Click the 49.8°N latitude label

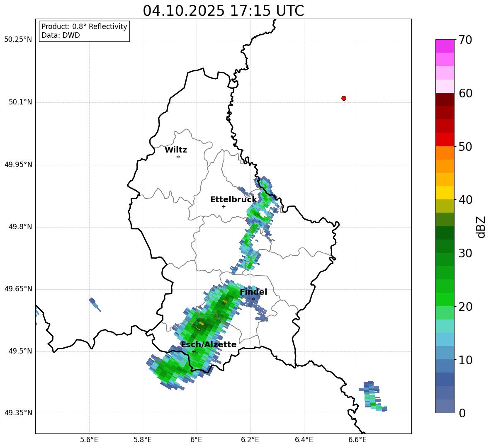click(20, 227)
